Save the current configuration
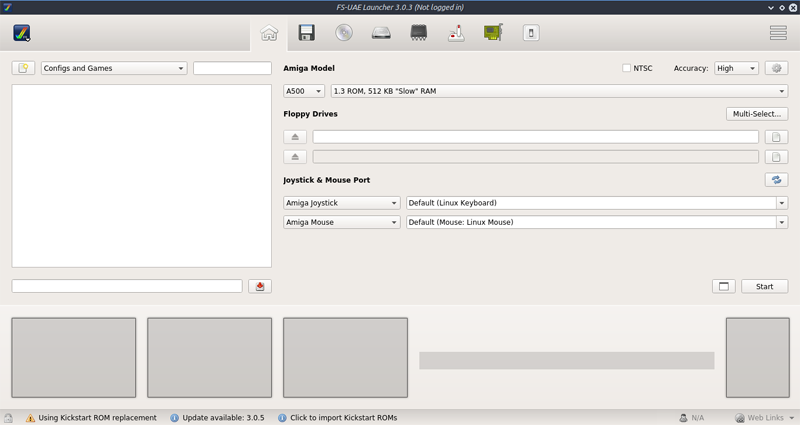The width and height of the screenshot is (800, 425). click(x=260, y=286)
